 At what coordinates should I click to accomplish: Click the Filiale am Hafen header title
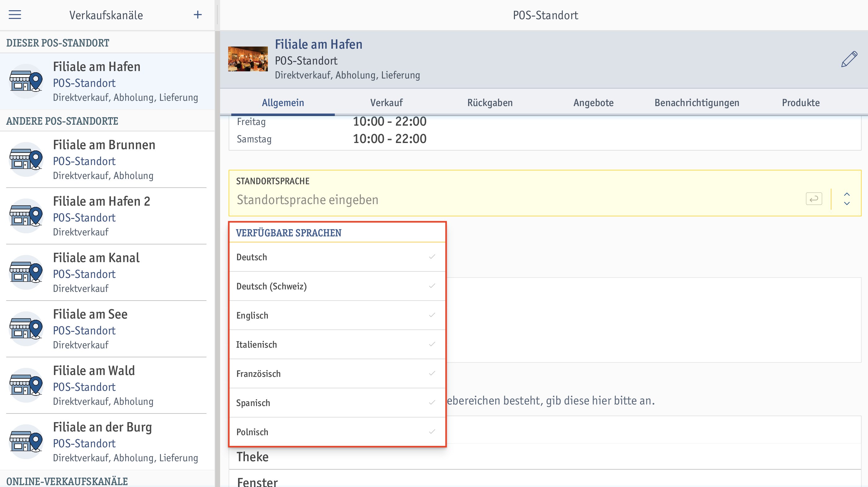coord(318,44)
